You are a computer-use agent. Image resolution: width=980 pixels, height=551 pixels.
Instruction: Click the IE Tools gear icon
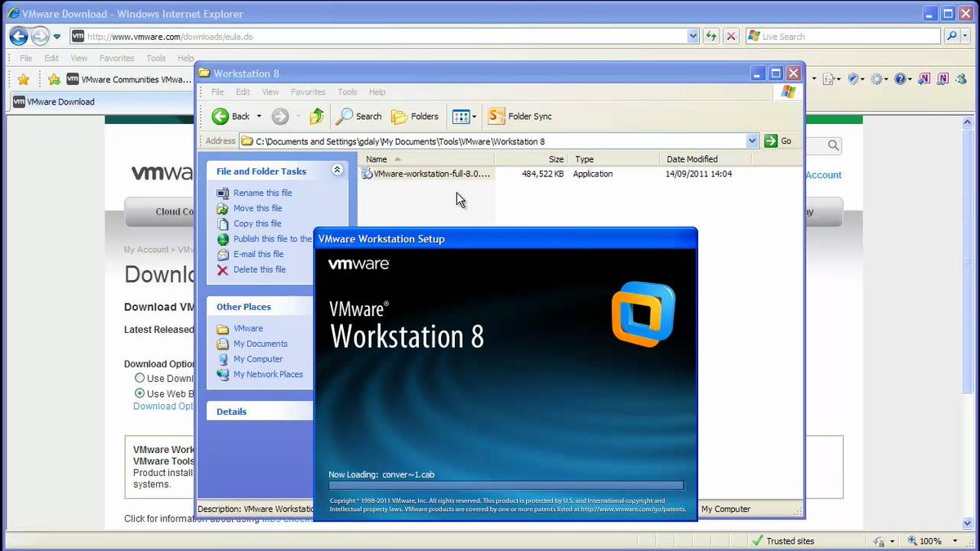876,79
